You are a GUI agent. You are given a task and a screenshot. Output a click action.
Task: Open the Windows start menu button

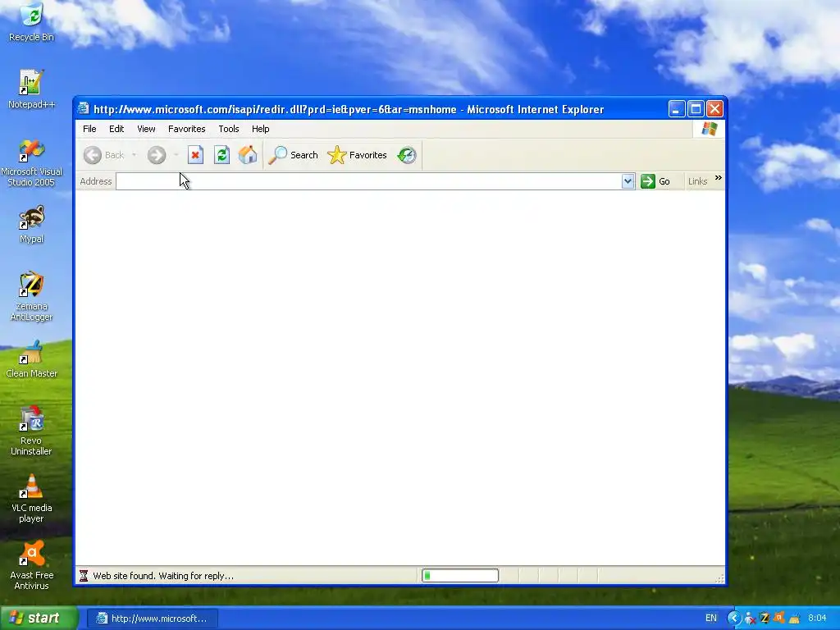tap(39, 619)
